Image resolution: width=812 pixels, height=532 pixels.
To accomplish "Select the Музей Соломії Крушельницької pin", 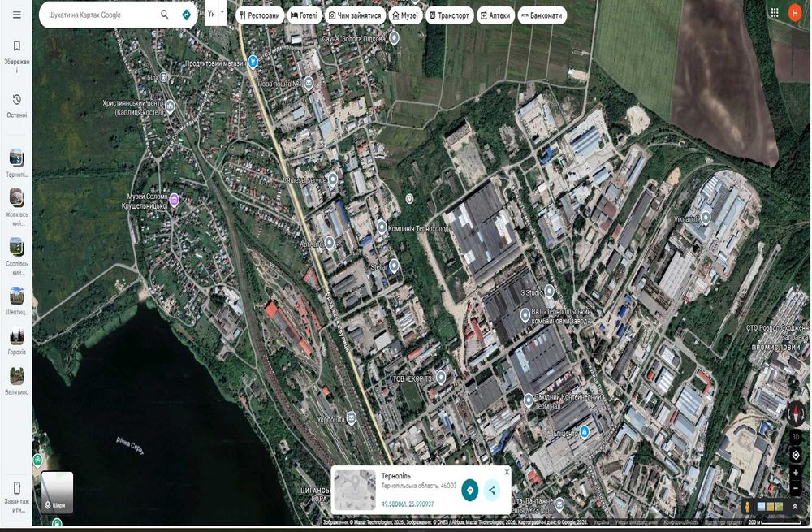I will pyautogui.click(x=174, y=200).
